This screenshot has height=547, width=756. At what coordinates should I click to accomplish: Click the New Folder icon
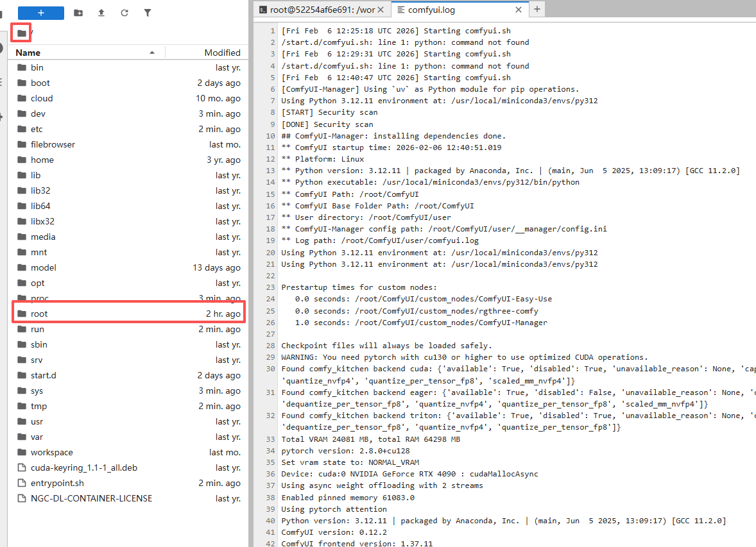[x=78, y=13]
